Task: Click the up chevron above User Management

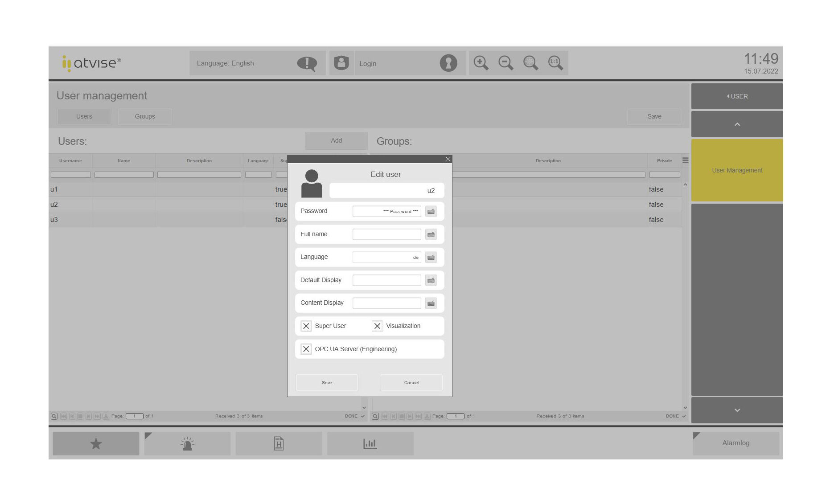Action: (x=737, y=124)
